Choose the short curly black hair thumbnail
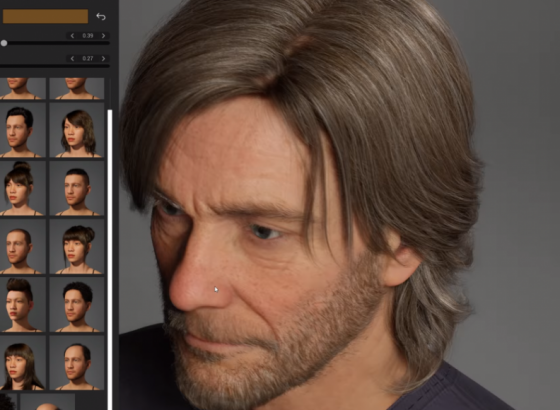Viewport: 560px width, 410px height. coord(77,305)
